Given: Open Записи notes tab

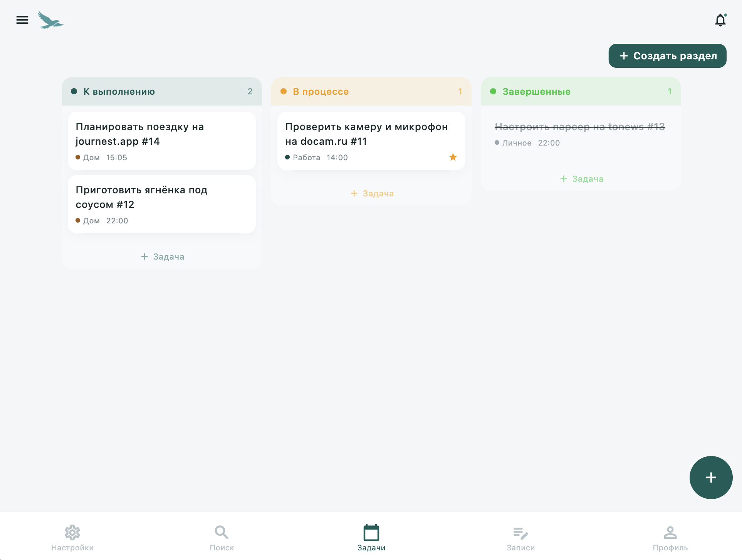Looking at the screenshot, I should point(520,538).
